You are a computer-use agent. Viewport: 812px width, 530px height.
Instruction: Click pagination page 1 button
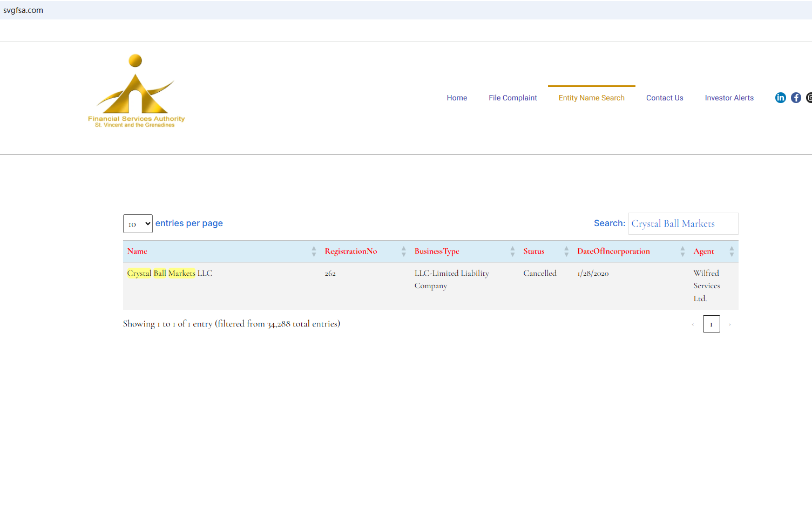pyautogui.click(x=711, y=324)
